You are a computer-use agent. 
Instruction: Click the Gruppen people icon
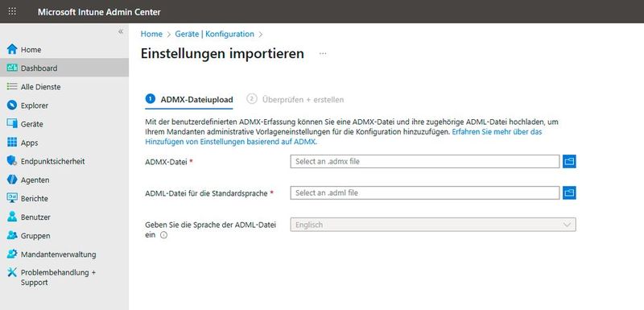click(x=12, y=235)
